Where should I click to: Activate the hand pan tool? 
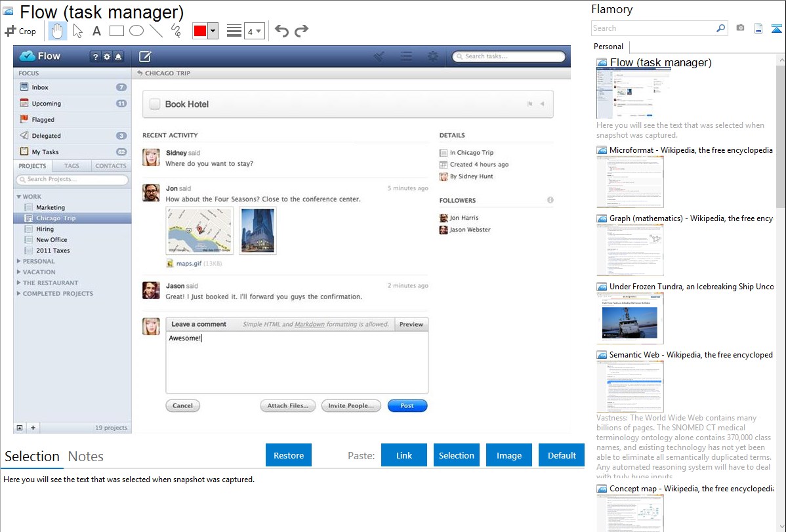[x=57, y=31]
